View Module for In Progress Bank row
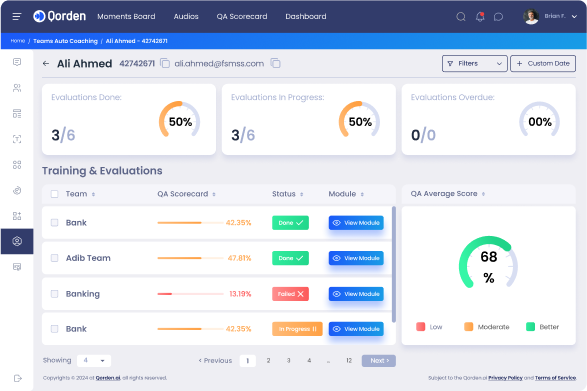587x391 pixels. click(356, 329)
